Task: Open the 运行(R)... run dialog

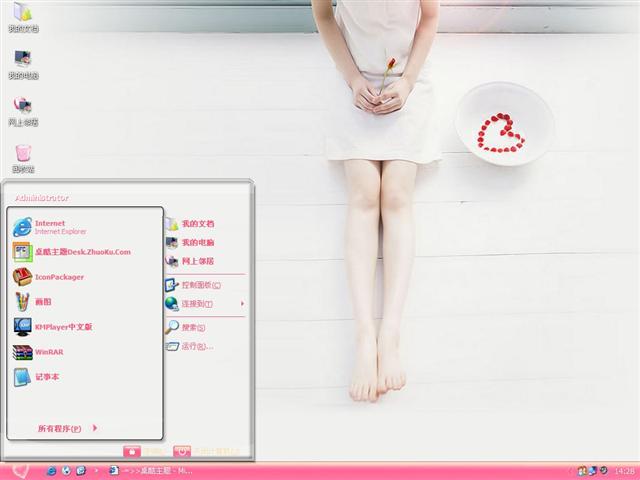Action: tap(190, 346)
